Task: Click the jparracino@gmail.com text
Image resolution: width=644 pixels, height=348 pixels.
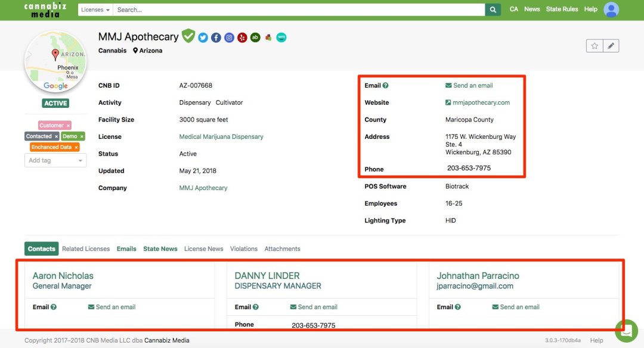Action: (x=475, y=286)
